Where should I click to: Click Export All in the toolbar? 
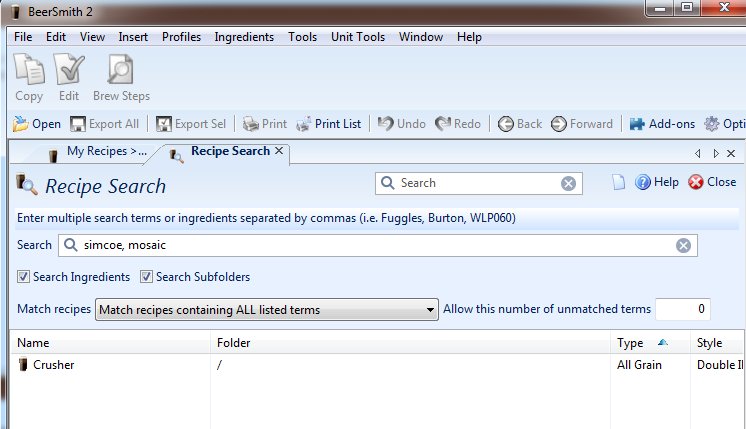click(x=105, y=124)
